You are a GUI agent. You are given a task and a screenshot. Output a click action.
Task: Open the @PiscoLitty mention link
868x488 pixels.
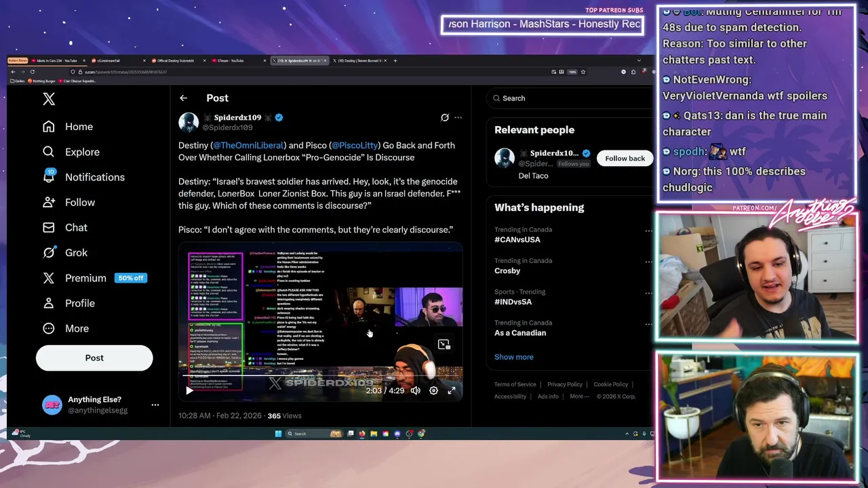click(354, 145)
